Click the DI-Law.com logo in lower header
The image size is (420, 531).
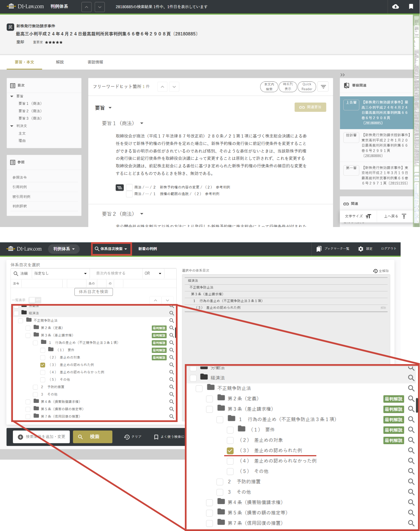click(24, 249)
